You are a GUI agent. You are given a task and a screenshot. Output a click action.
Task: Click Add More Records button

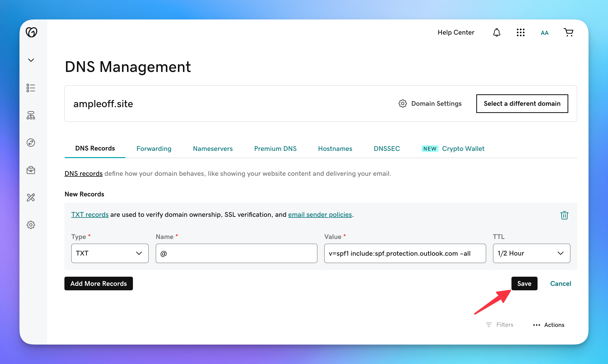98,283
